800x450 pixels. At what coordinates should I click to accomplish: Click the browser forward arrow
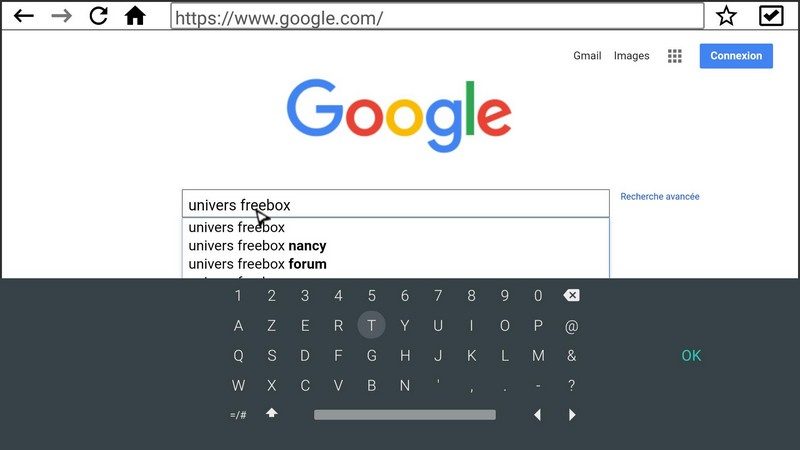[x=62, y=16]
